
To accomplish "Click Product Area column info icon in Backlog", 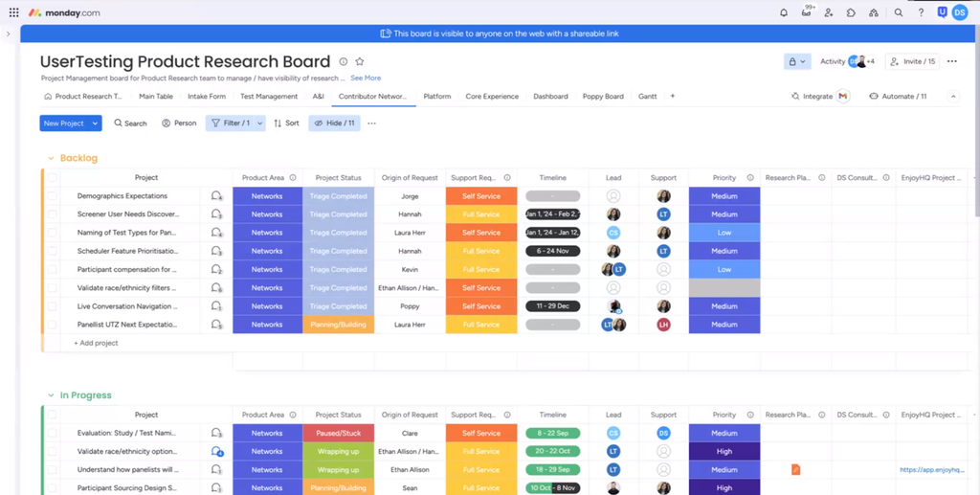I will pos(293,178).
